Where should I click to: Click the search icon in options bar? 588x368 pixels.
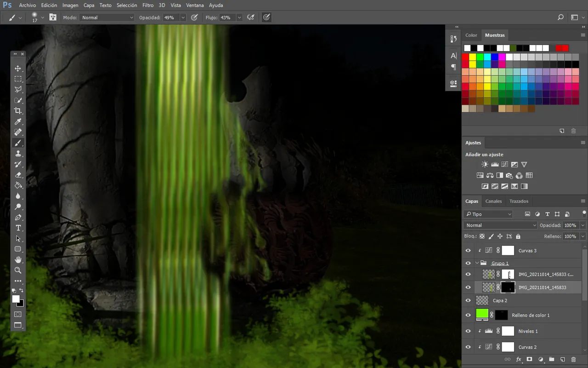pos(560,17)
